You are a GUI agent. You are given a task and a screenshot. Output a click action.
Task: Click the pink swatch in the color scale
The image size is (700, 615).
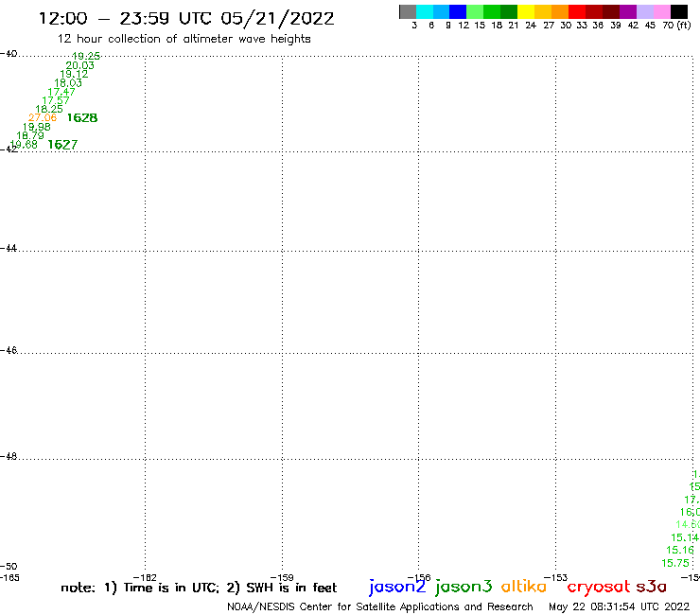662,11
